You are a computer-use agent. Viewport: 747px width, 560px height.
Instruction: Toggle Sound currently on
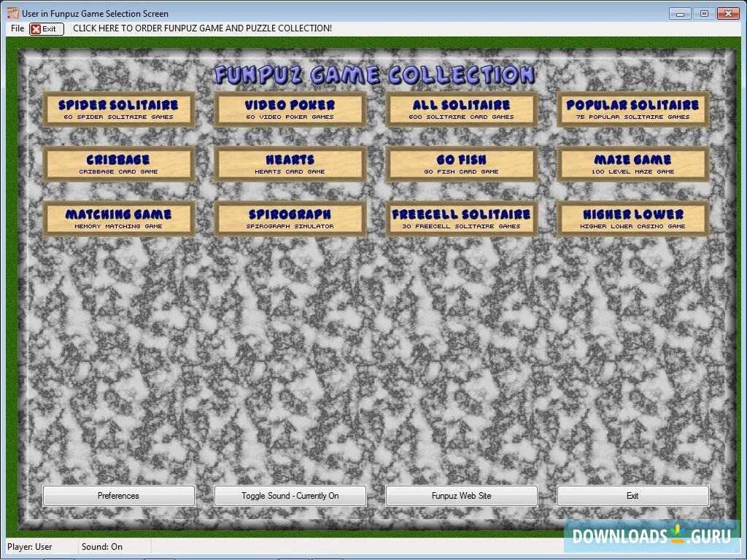point(290,496)
